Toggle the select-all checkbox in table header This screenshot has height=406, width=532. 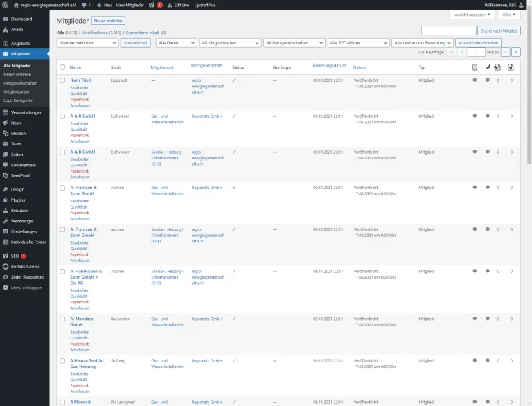[x=62, y=67]
